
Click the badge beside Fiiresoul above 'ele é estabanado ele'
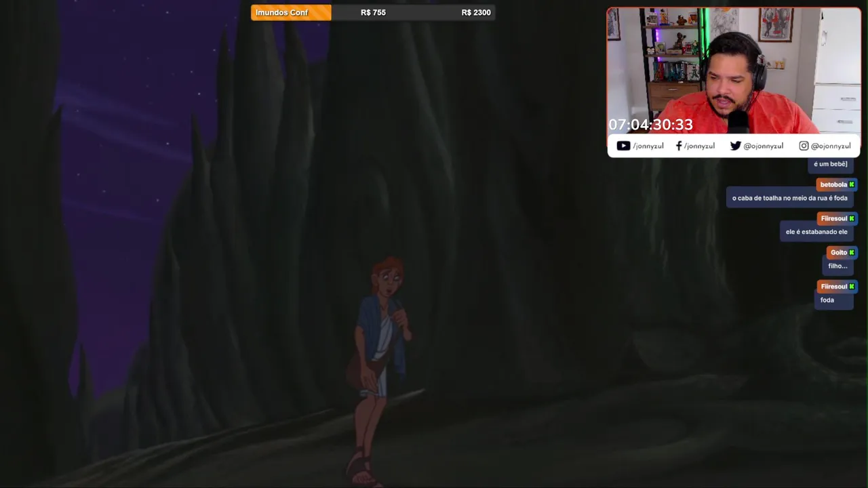(x=852, y=218)
